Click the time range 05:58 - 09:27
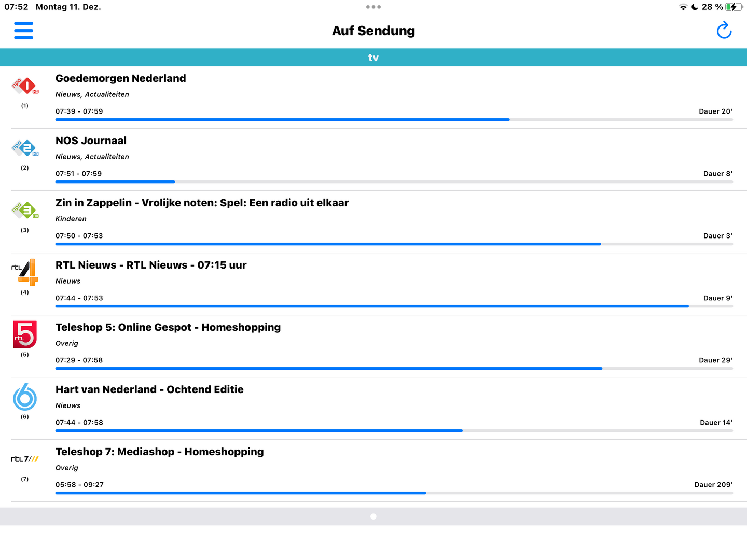Screen dimensions: 747x560 pyautogui.click(x=79, y=485)
